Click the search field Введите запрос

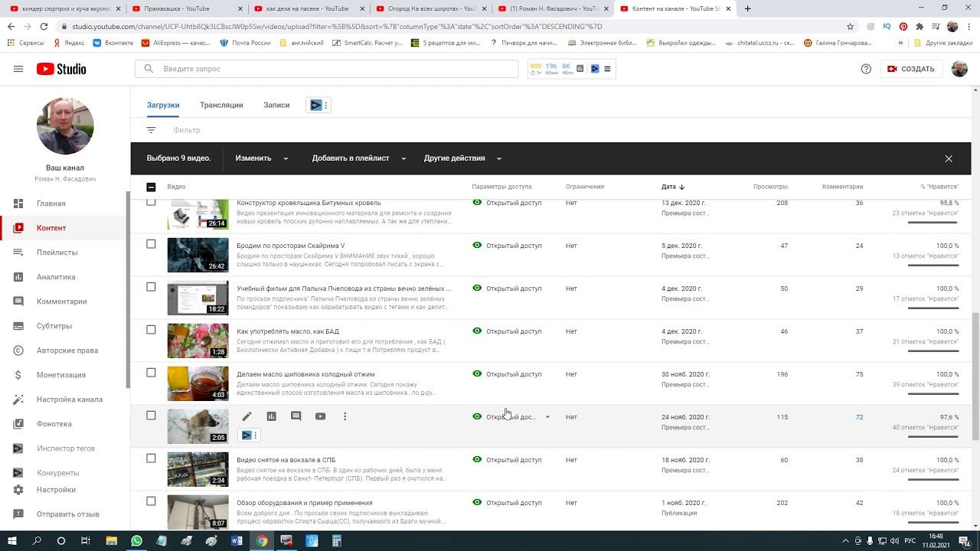click(327, 69)
